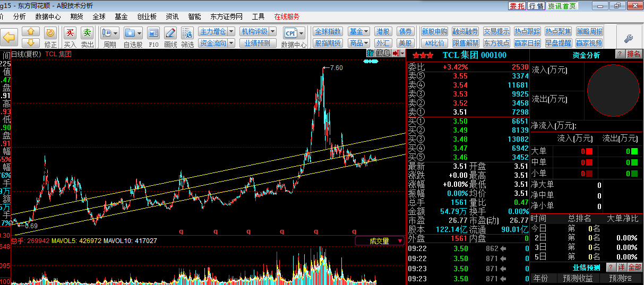Open the 成交量 indicator dropdown
The image size is (644, 285).
(380, 241)
